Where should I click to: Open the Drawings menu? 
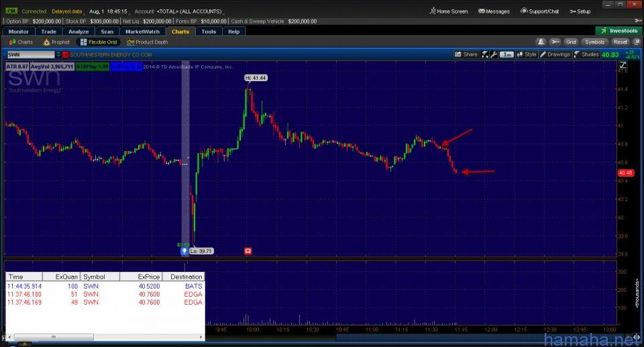click(555, 54)
